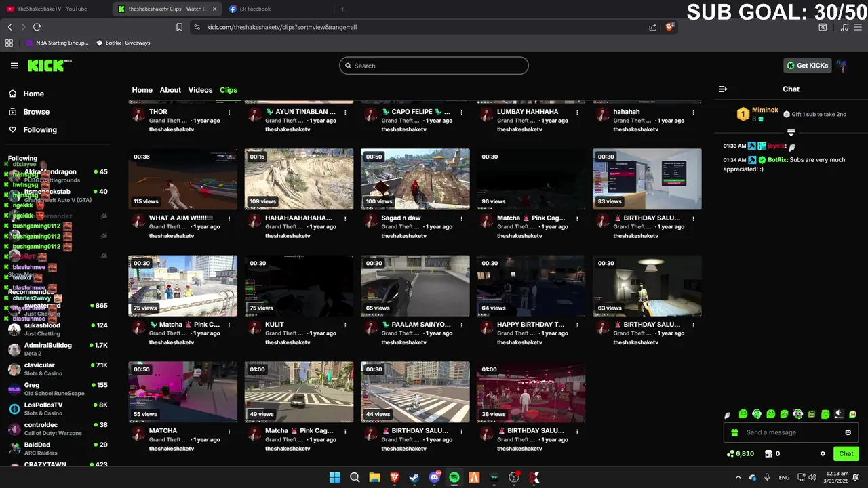The width and height of the screenshot is (868, 488).
Task: Bookmark this page icon
Action: (x=179, y=27)
